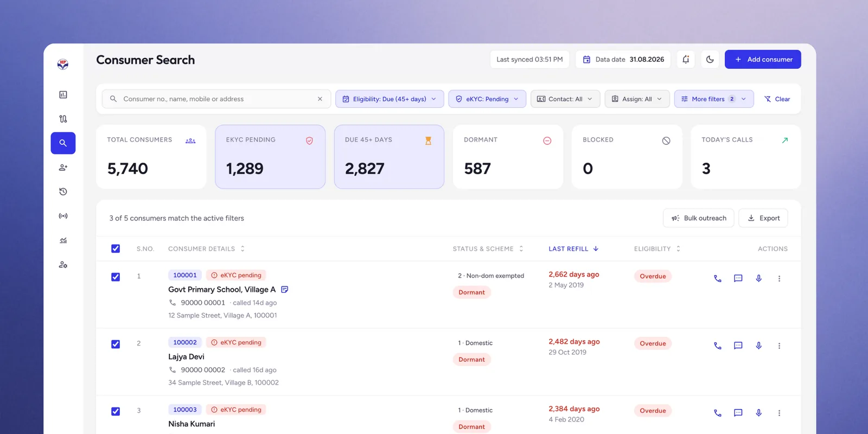Screen dimensions: 868x434
Task: Open the user settings icon in sidebar
Action: 63,265
